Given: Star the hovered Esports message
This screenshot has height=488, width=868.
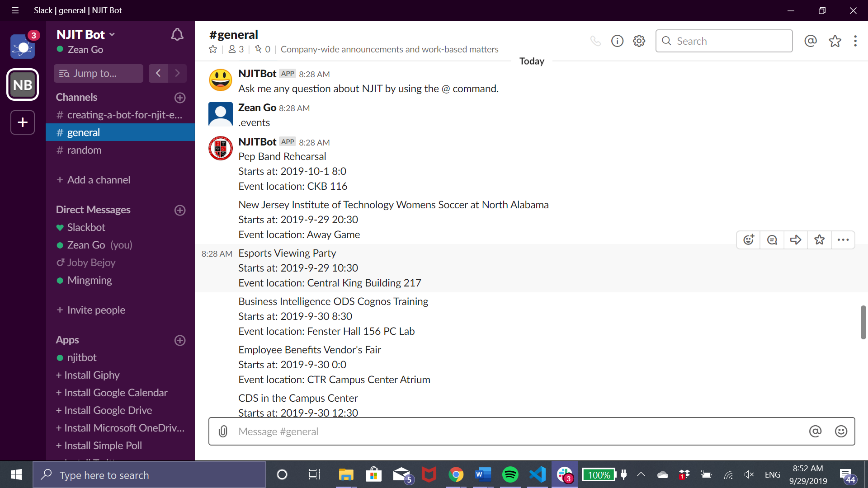Looking at the screenshot, I should (x=819, y=240).
